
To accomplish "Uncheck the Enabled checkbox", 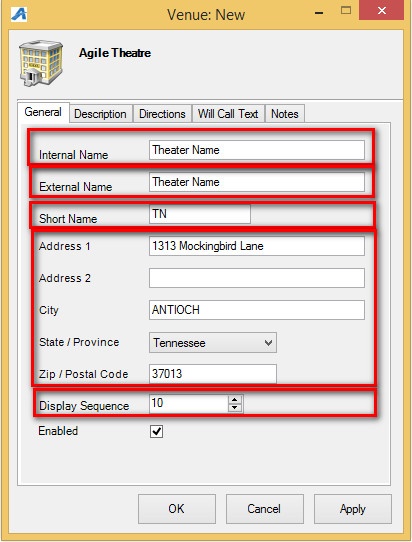I will pyautogui.click(x=157, y=431).
